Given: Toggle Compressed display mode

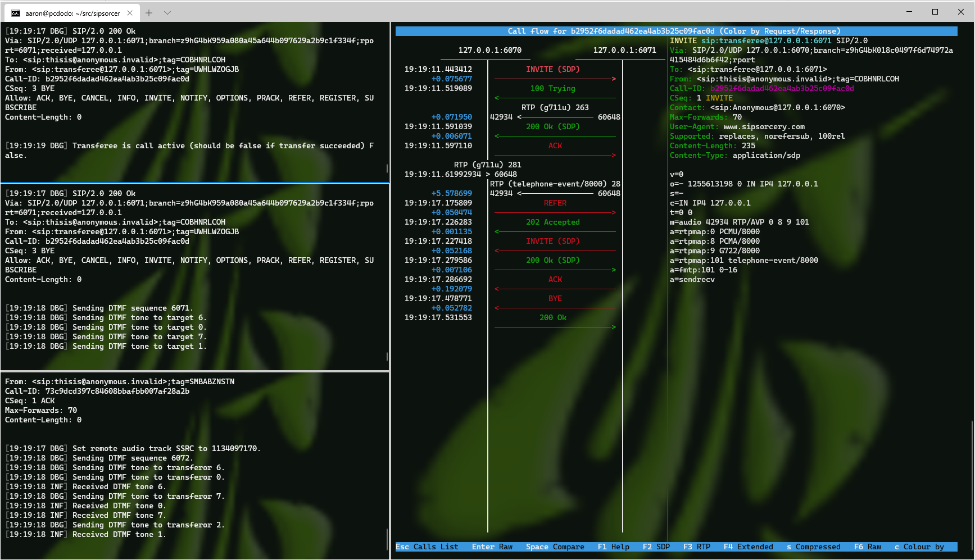Looking at the screenshot, I should point(814,547).
